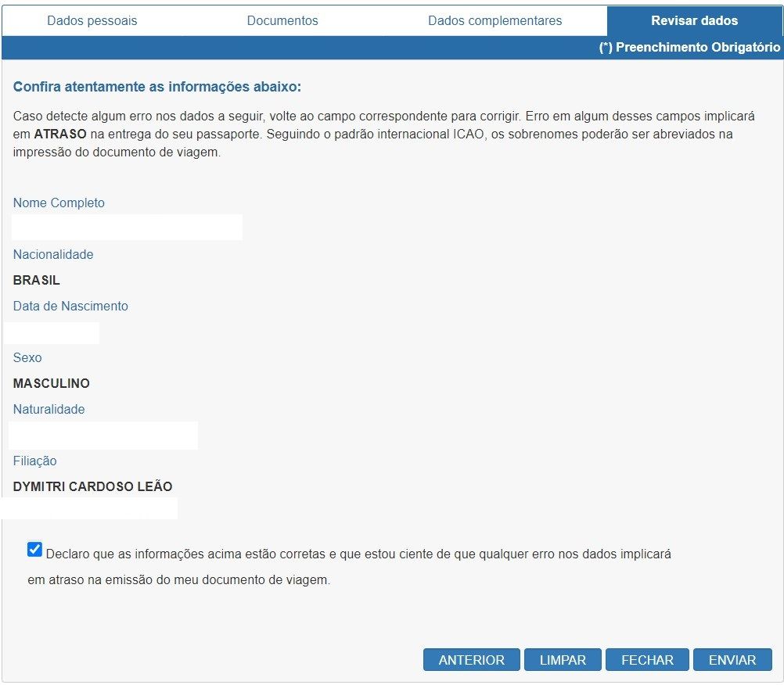Close the form with FECHAR
Screen dimensions: 784x685
[647, 660]
